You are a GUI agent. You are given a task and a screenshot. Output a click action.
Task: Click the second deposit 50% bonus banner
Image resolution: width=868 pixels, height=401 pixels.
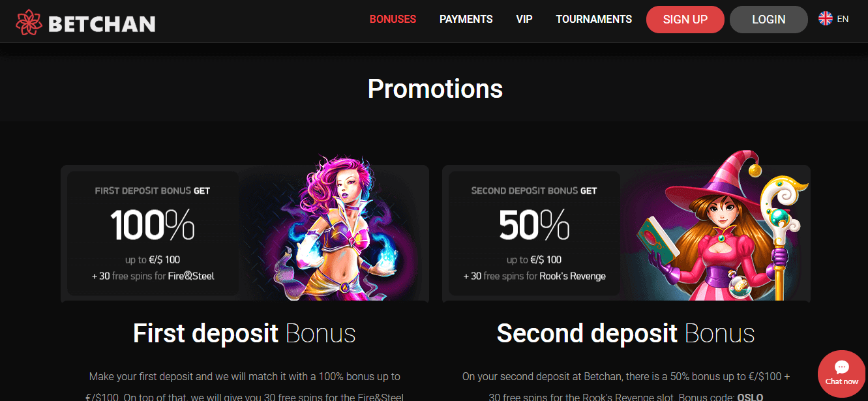(x=626, y=233)
